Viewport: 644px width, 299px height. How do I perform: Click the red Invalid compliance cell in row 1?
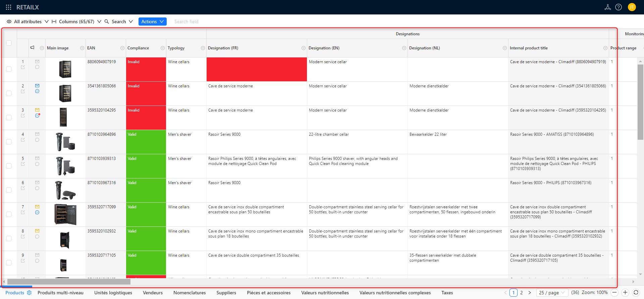pyautogui.click(x=146, y=69)
